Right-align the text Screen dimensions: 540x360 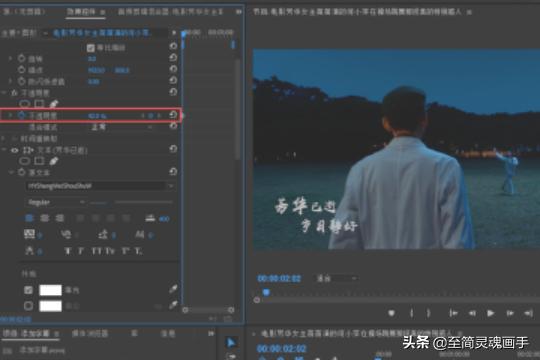point(60,218)
